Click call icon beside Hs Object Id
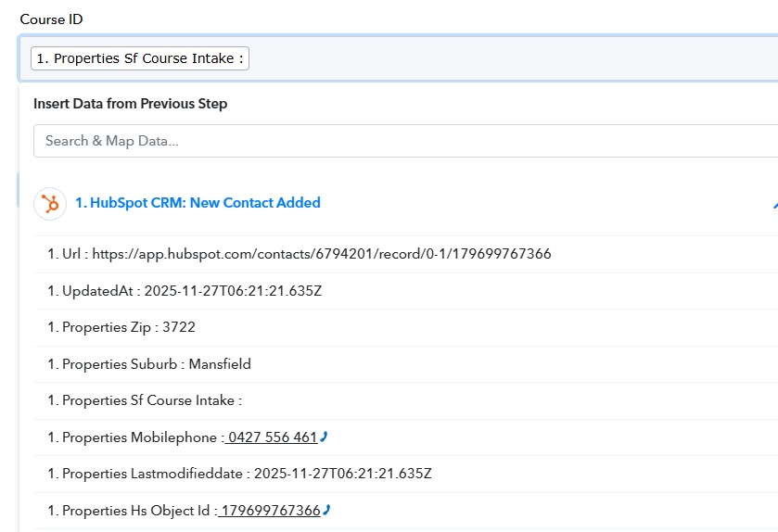The image size is (778, 532). tap(326, 510)
